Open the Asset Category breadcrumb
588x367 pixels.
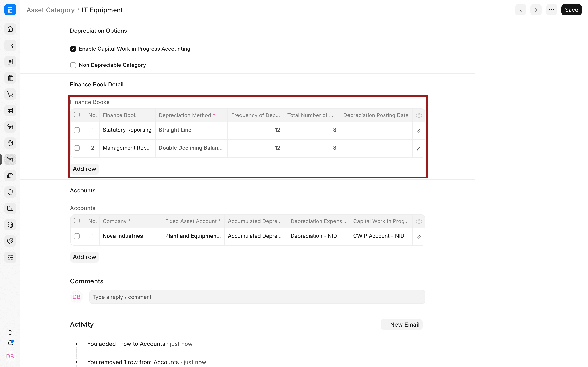point(51,10)
